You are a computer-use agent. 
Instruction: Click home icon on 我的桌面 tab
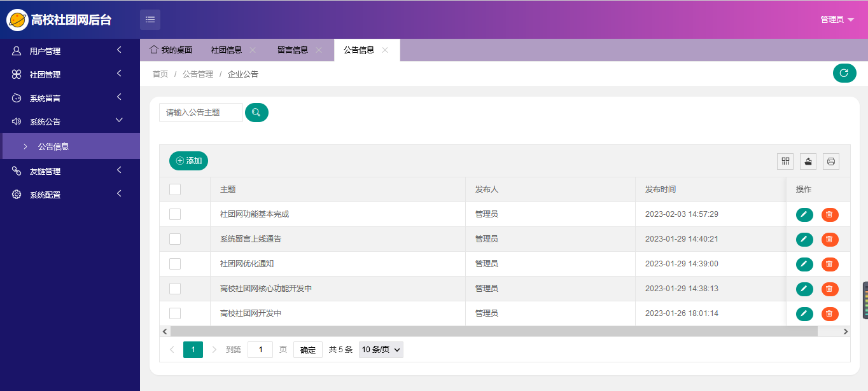[153, 49]
